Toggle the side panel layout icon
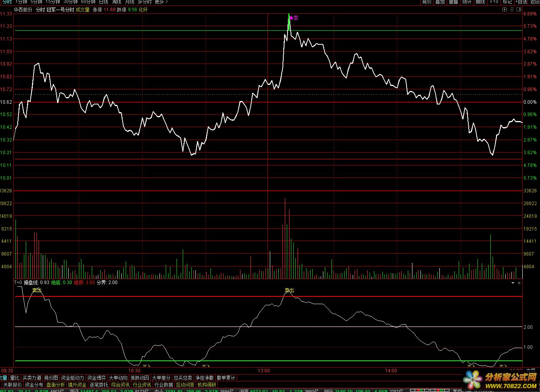The image size is (540, 392). pos(519,10)
